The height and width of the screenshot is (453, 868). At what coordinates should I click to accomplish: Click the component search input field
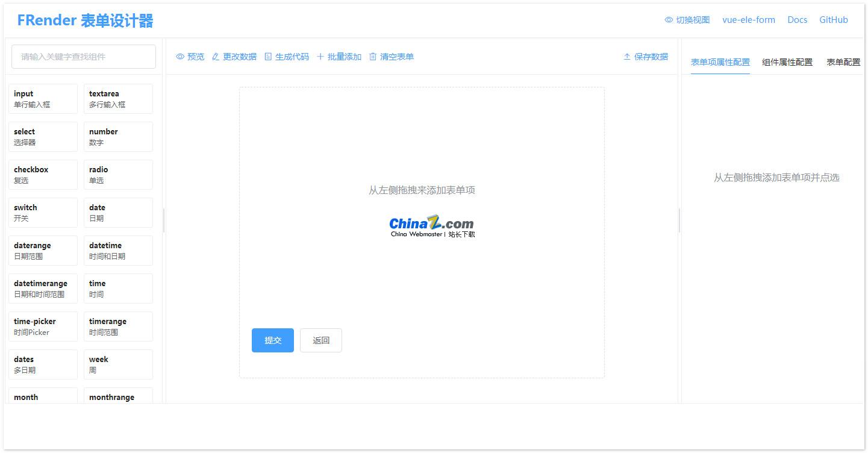(x=83, y=56)
